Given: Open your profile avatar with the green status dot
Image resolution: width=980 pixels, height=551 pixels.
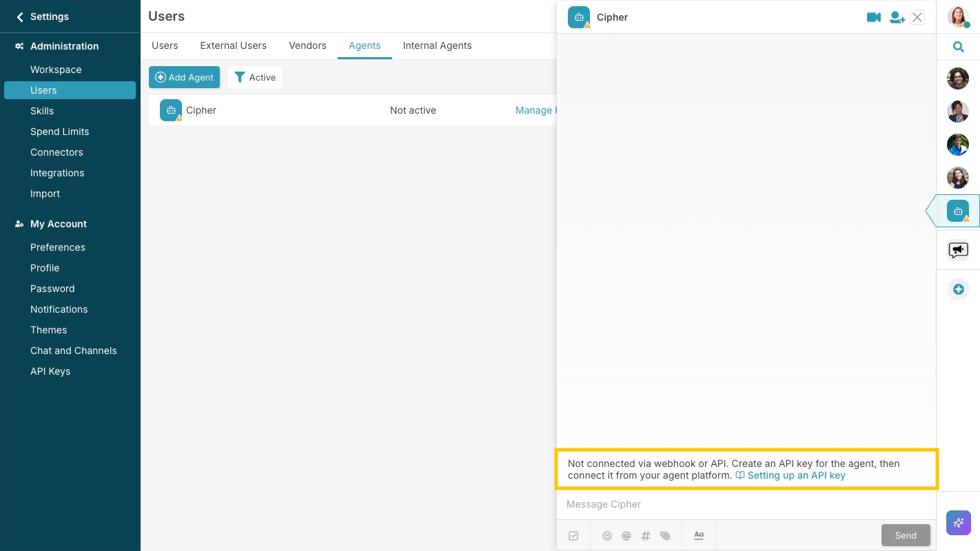Looking at the screenshot, I should click(958, 17).
